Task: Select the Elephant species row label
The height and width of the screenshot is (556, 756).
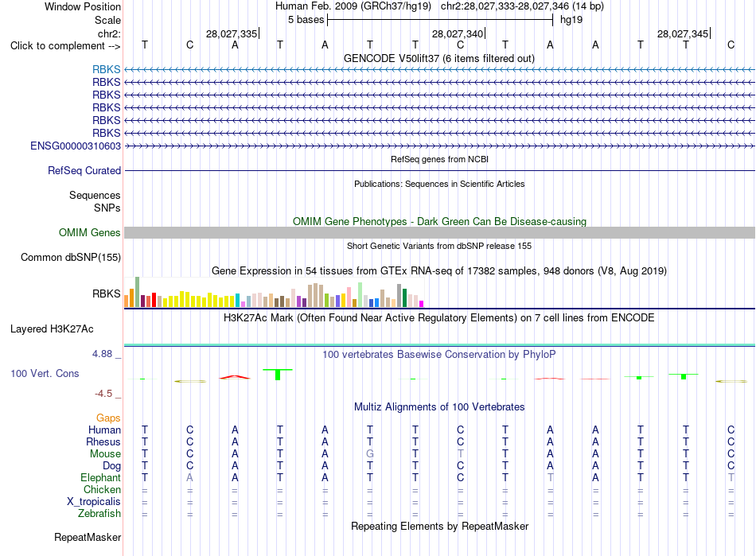Action: coord(101,477)
